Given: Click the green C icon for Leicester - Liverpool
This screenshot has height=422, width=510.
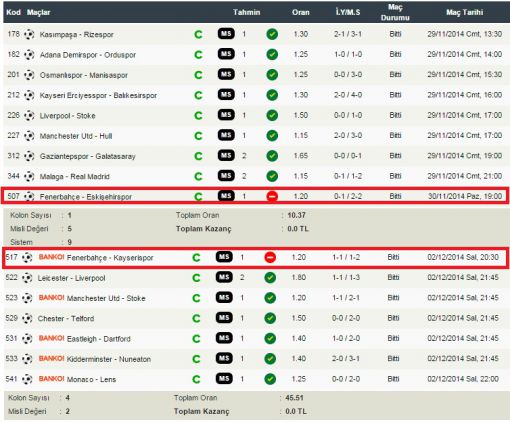Looking at the screenshot, I should [196, 278].
